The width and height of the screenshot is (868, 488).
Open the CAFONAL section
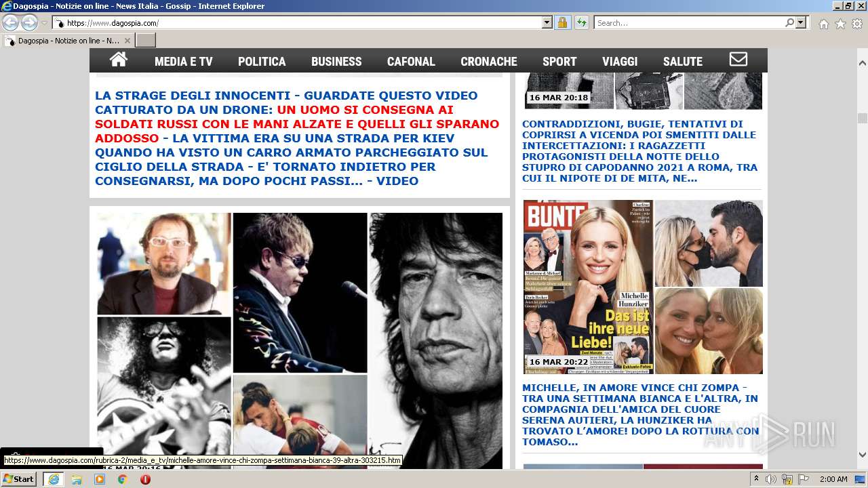411,61
